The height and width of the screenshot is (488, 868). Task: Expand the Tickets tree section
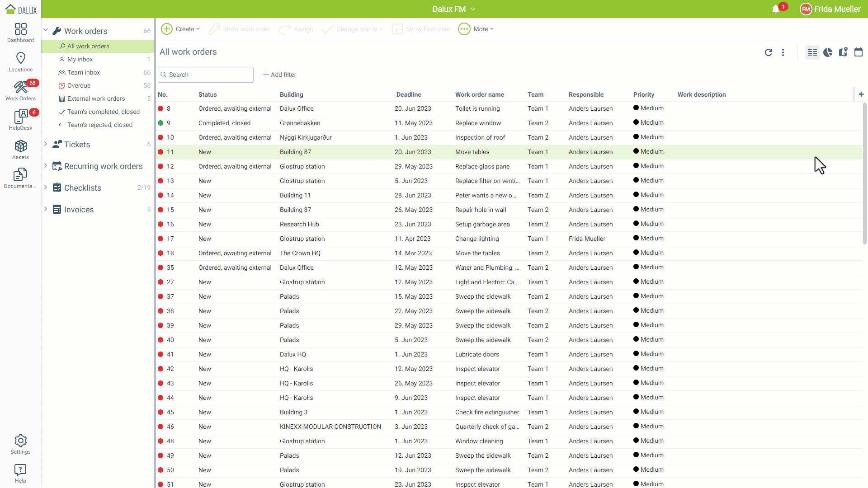pyautogui.click(x=46, y=144)
